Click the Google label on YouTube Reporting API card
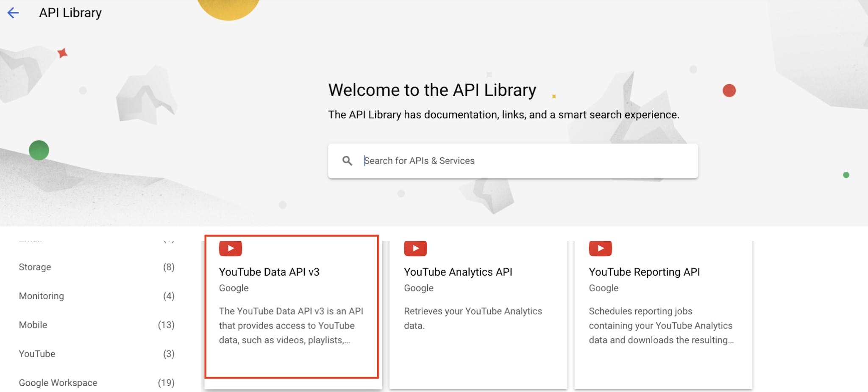This screenshot has height=392, width=868. 603,288
